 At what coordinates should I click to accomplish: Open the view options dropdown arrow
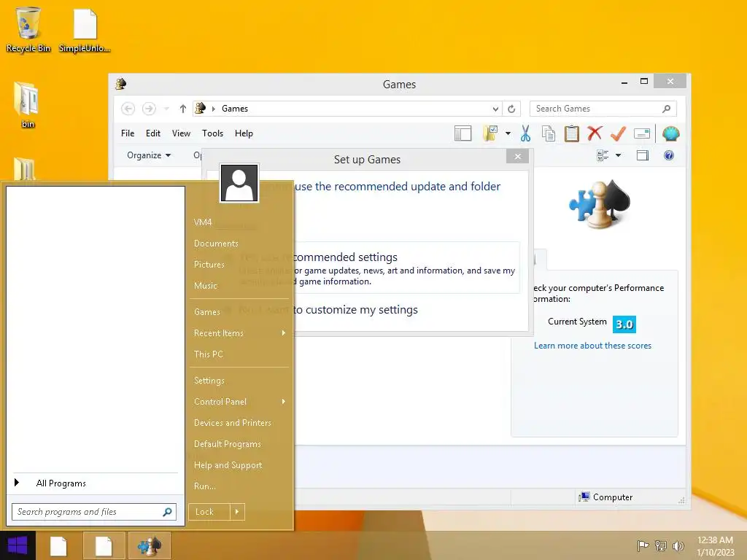coord(618,155)
